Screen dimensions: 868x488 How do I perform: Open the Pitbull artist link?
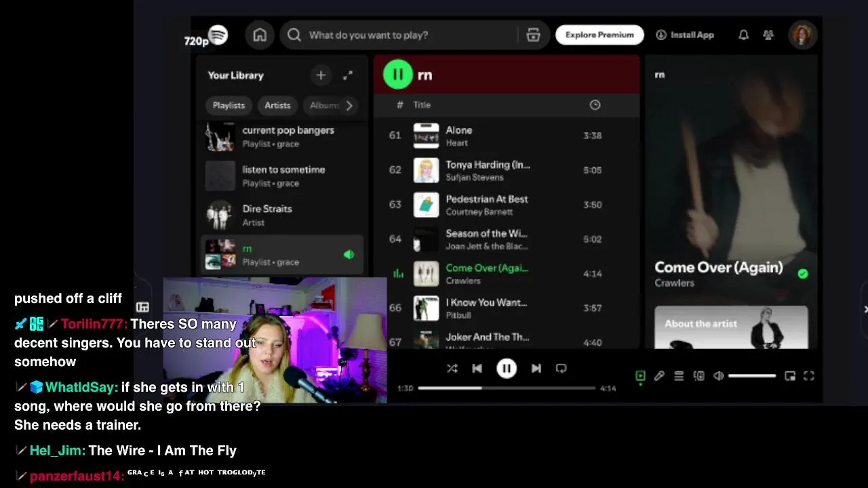tap(458, 315)
